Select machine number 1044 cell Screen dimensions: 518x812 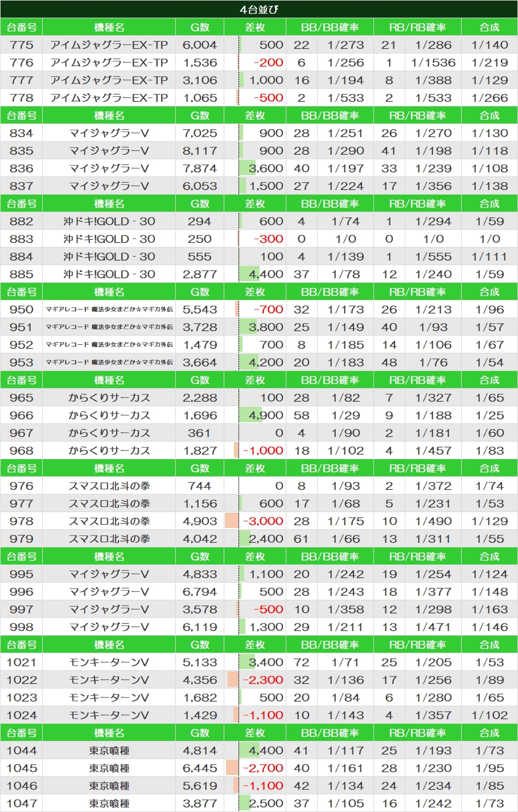pyautogui.click(x=22, y=751)
